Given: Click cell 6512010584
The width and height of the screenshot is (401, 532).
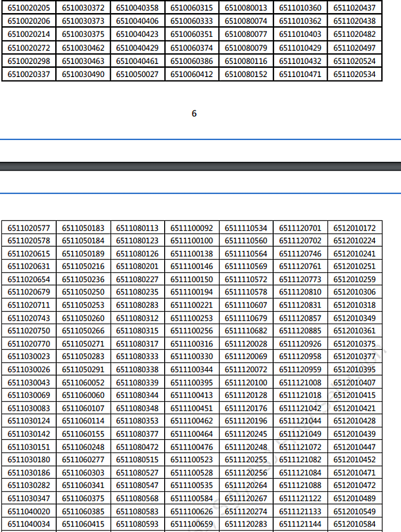Looking at the screenshot, I should pos(355,524).
